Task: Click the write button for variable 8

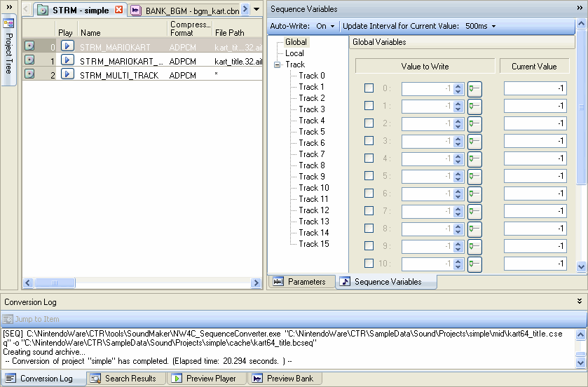Action: [x=474, y=229]
